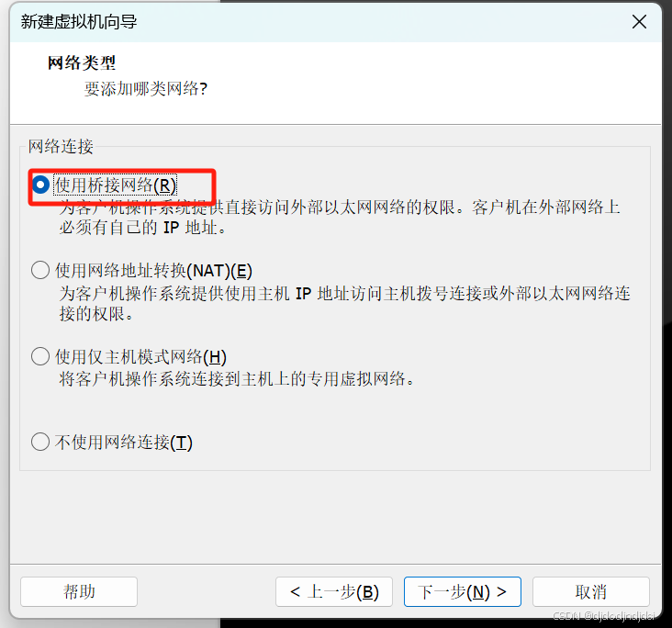This screenshot has width=672, height=628.
Task: Click the 不使用网络连接(T) label text
Action: tap(124, 443)
